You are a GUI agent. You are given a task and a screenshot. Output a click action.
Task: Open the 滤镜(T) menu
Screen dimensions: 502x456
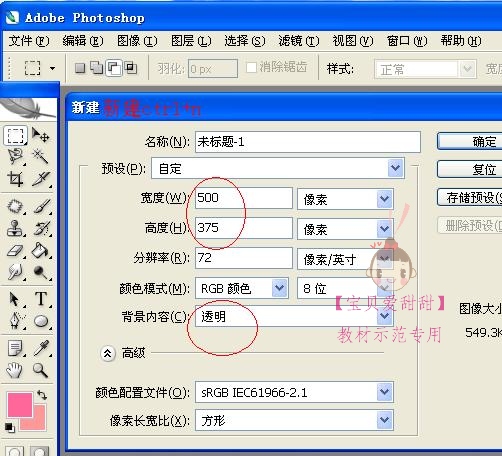pyautogui.click(x=299, y=41)
